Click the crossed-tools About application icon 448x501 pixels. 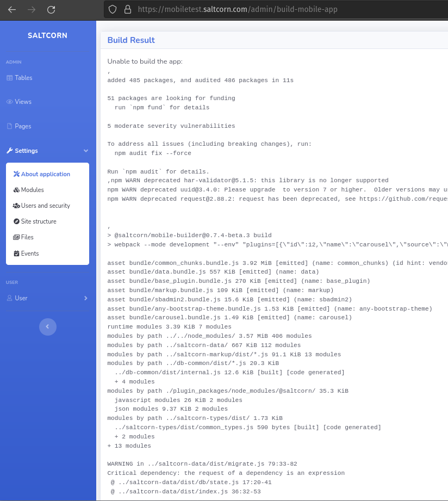(x=15, y=174)
